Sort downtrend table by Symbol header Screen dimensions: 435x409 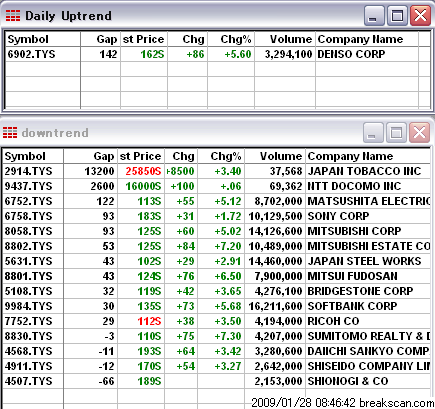[x=33, y=156]
